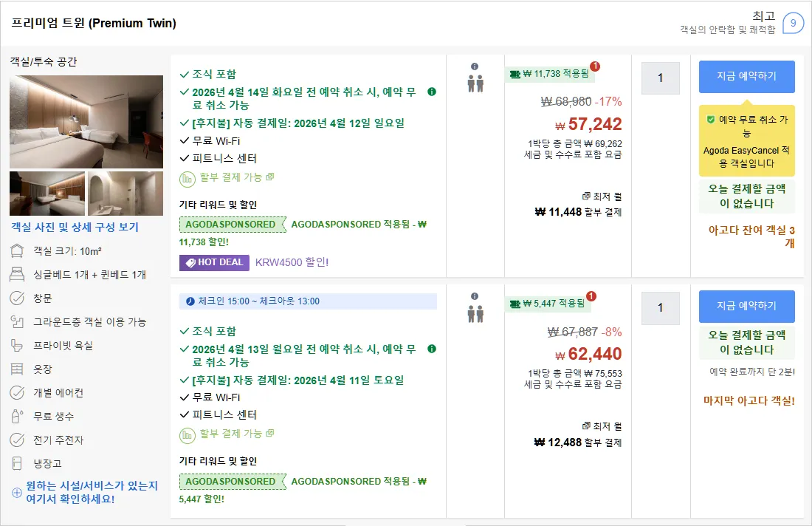812x526 pixels.
Task: Open 할부 결제 가능 link in the first offer
Action: (x=237, y=177)
